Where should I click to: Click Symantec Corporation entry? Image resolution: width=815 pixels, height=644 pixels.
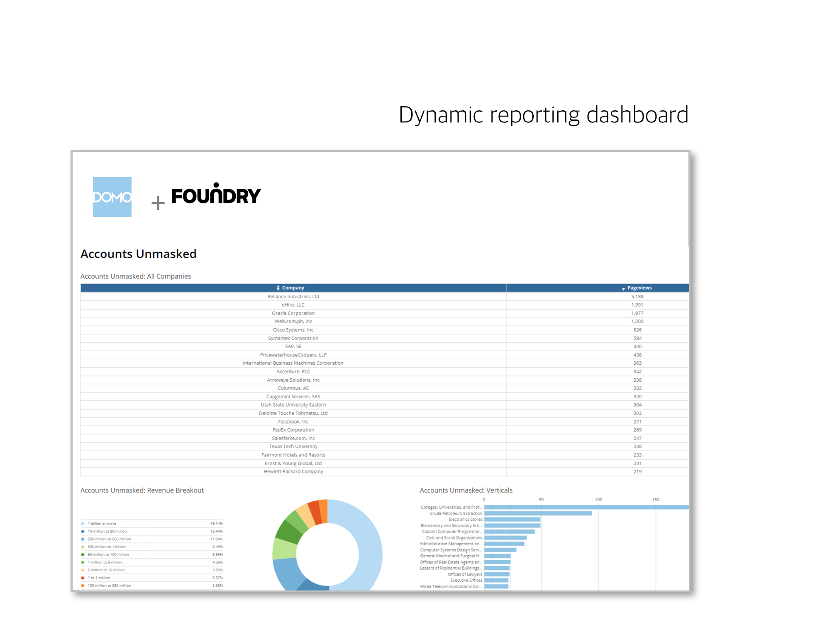(293, 338)
